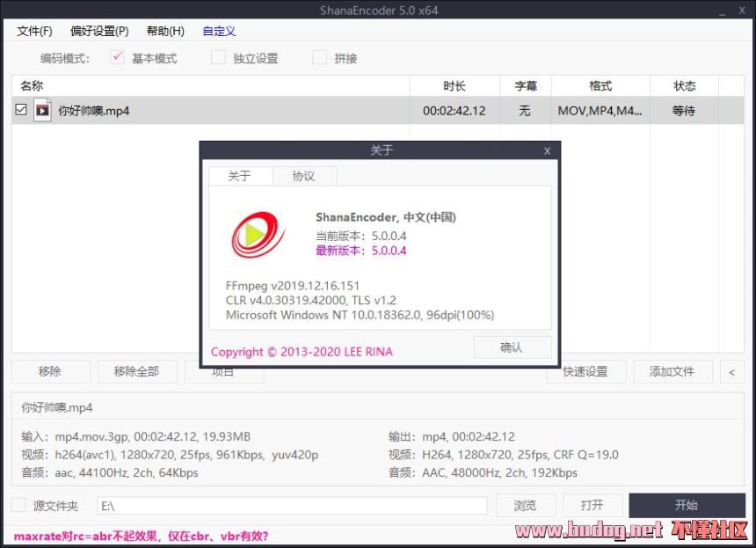The width and height of the screenshot is (756, 548).
Task: Click the 你好帅噢.mp4 title in the info panel
Action: coord(57,407)
